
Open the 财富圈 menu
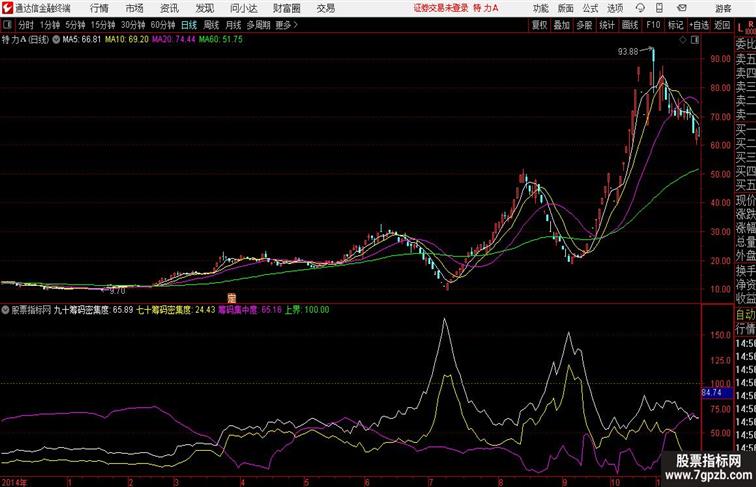coord(286,8)
